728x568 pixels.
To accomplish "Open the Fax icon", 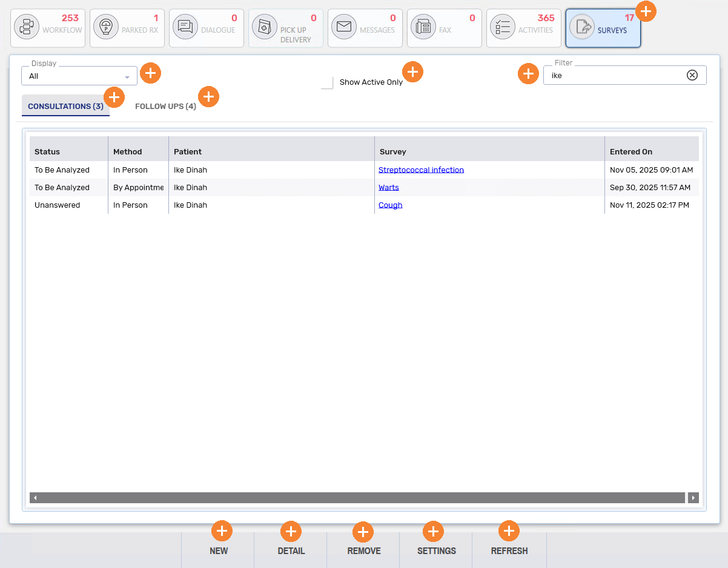I will pyautogui.click(x=423, y=28).
